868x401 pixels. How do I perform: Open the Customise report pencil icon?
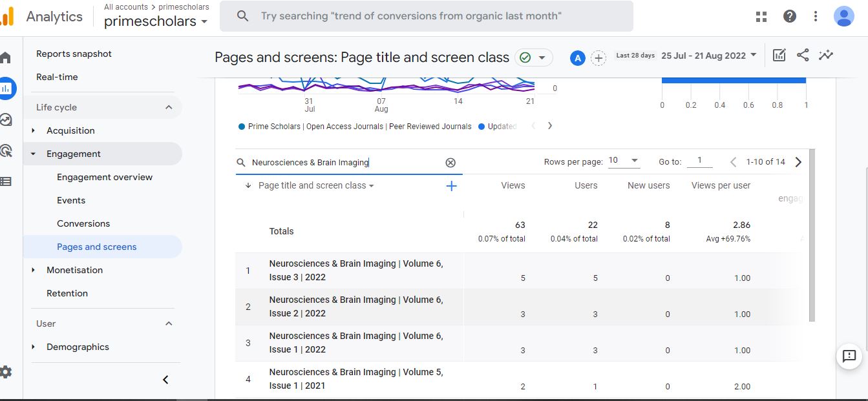pyautogui.click(x=779, y=56)
